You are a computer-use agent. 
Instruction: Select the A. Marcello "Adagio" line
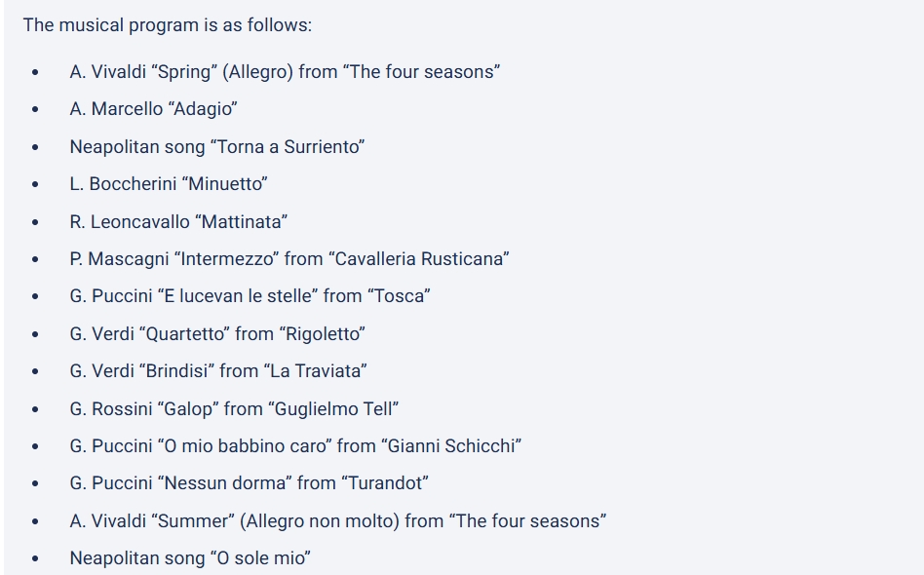click(153, 109)
